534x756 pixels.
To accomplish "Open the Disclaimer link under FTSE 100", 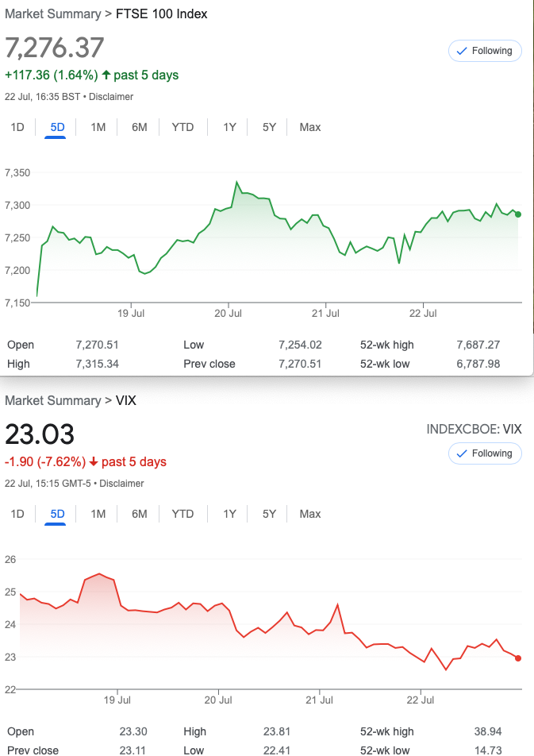I will click(x=111, y=97).
